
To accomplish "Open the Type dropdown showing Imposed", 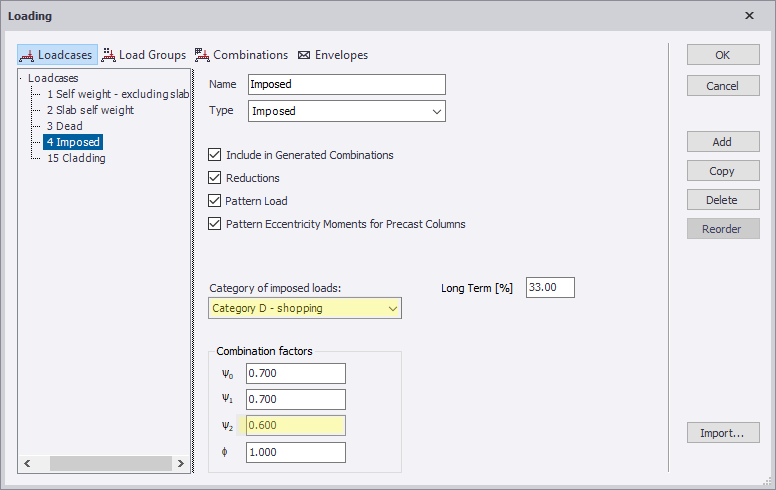I will 346,111.
